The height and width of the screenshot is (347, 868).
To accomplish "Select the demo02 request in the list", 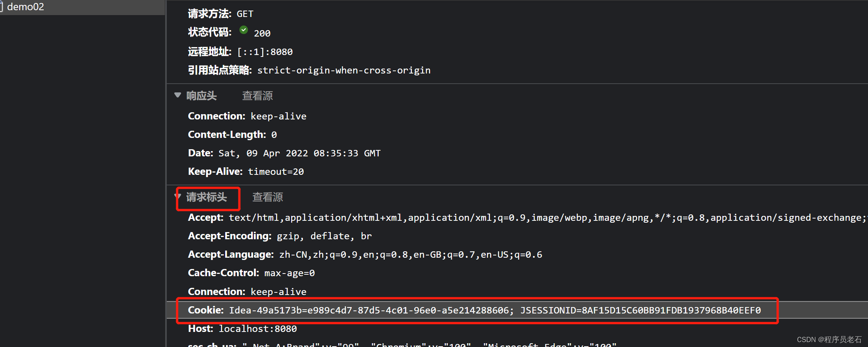I will pyautogui.click(x=82, y=7).
